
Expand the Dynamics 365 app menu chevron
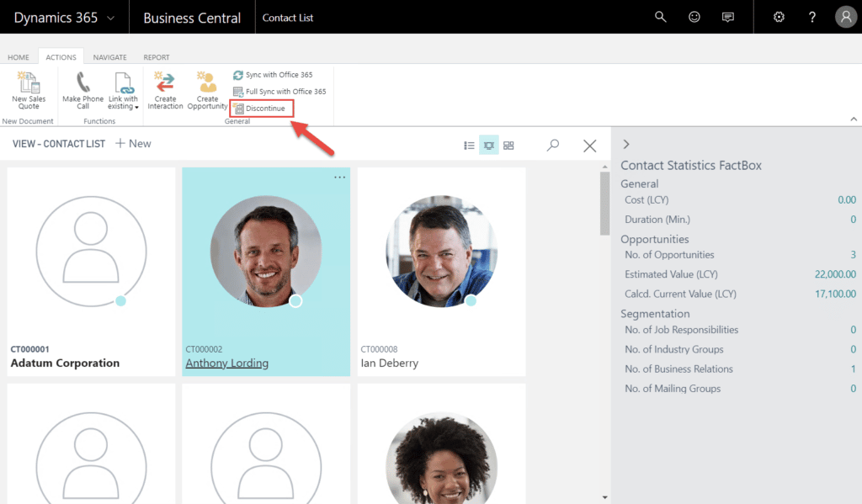point(111,18)
